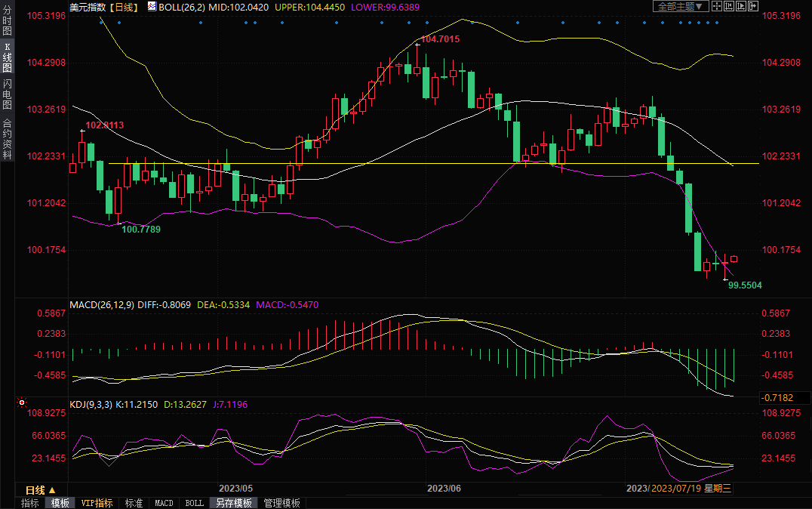
Task: Click the chart replay icon at top right
Action: click(740, 6)
